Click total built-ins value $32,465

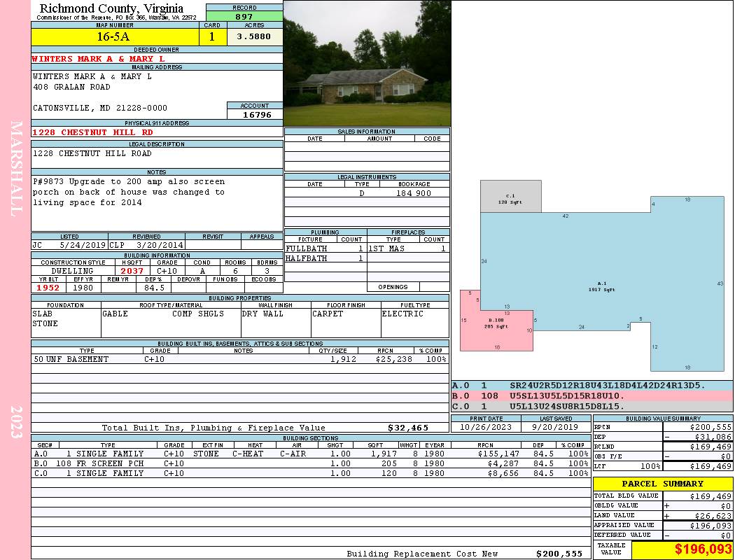pyautogui.click(x=408, y=428)
